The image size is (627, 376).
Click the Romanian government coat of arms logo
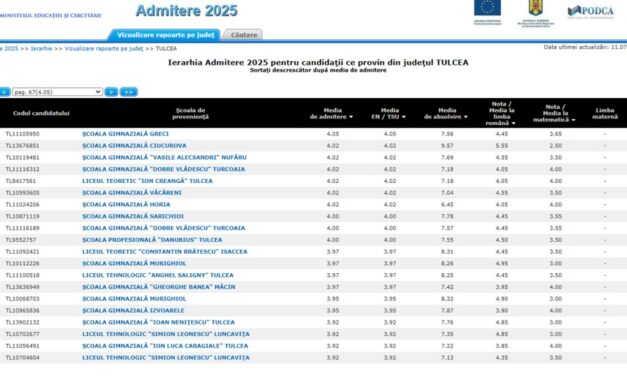click(535, 13)
